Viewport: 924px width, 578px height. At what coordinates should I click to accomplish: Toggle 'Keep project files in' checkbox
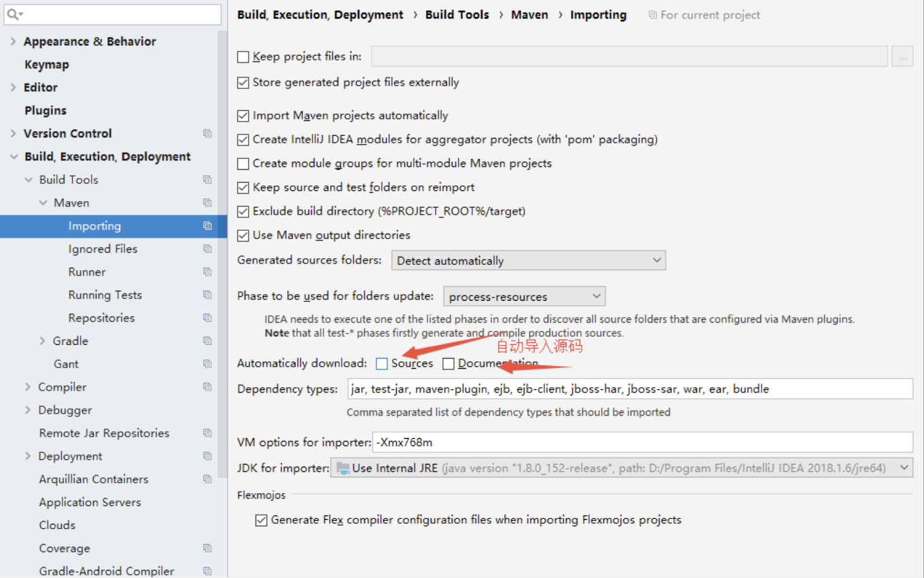pyautogui.click(x=243, y=57)
